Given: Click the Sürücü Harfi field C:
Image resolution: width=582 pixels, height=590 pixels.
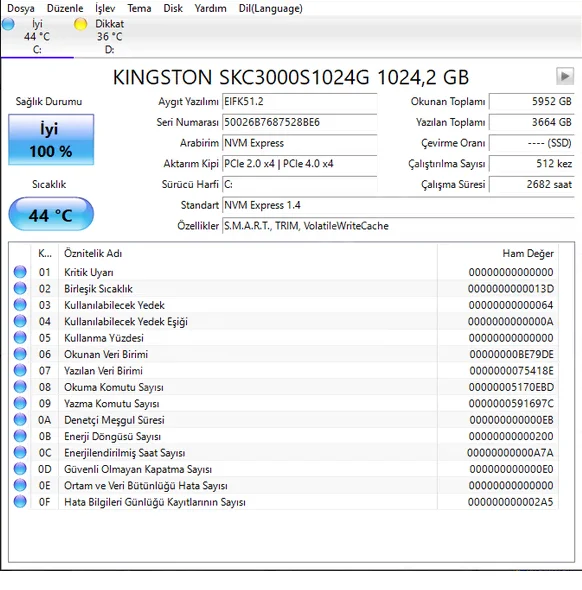Looking at the screenshot, I should pos(300,184).
